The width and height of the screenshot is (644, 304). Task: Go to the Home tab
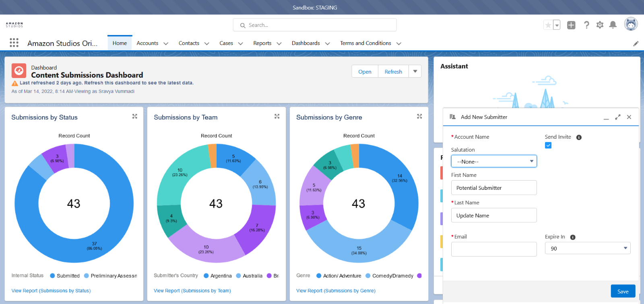click(120, 43)
